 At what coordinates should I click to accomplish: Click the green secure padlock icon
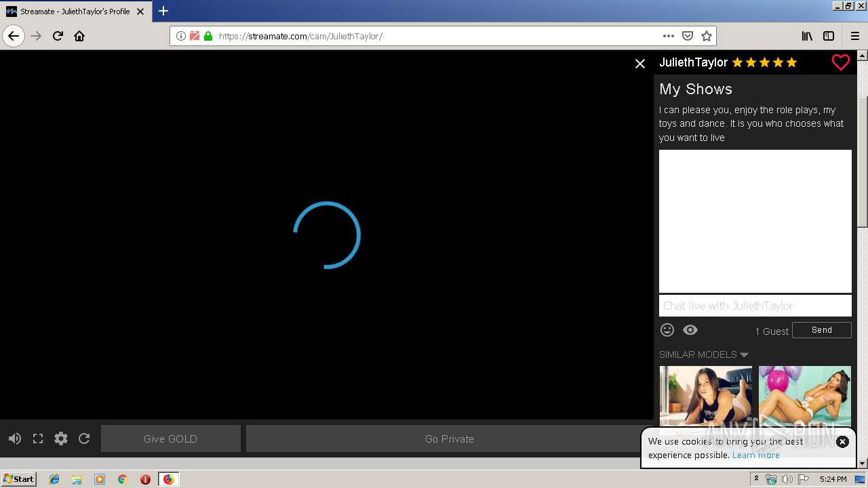pos(208,36)
